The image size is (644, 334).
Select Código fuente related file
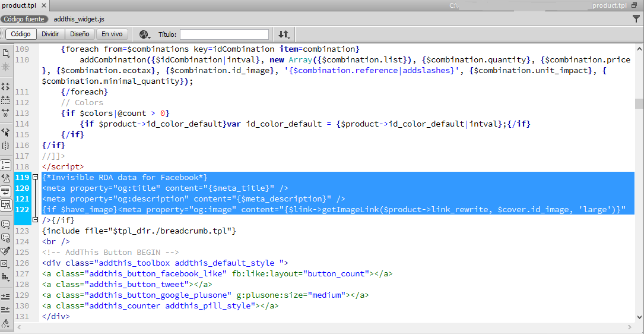click(x=24, y=19)
